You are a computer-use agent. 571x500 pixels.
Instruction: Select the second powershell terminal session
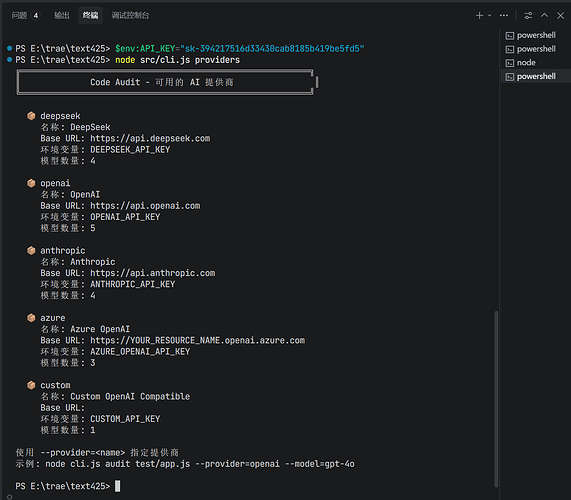pyautogui.click(x=532, y=49)
